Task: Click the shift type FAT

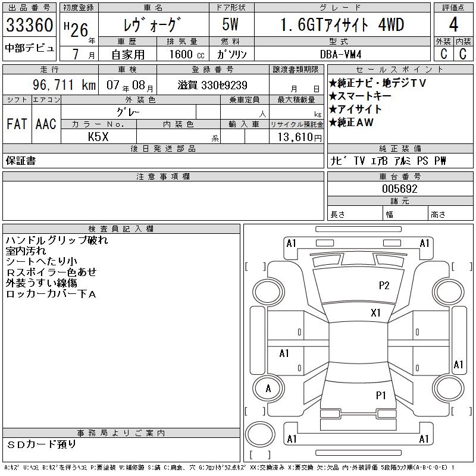Action: 17,124
